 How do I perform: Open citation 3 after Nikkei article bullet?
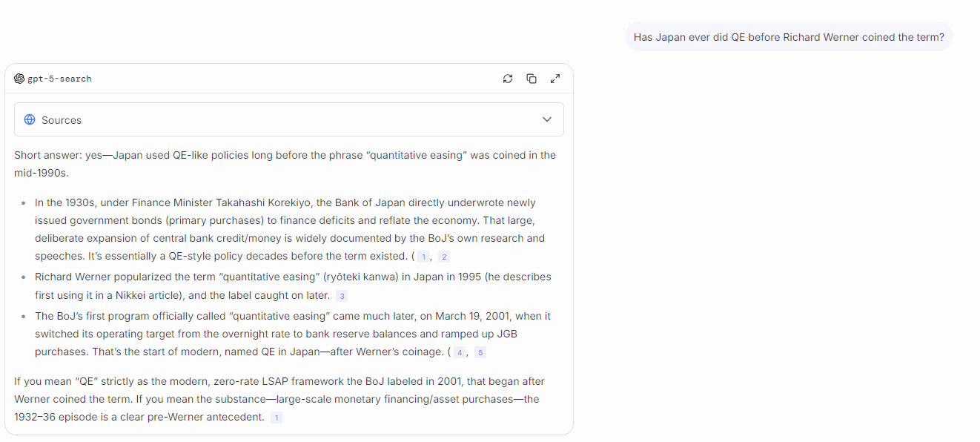(342, 296)
